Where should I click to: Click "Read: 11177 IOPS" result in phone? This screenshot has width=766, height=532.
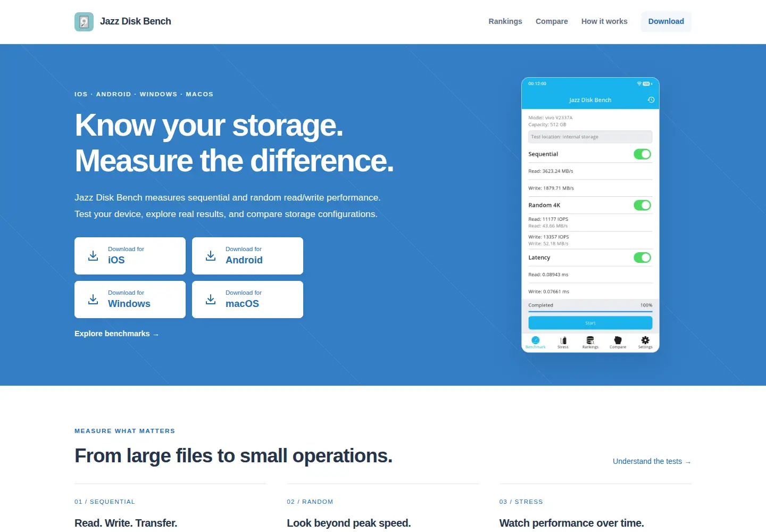click(548, 219)
